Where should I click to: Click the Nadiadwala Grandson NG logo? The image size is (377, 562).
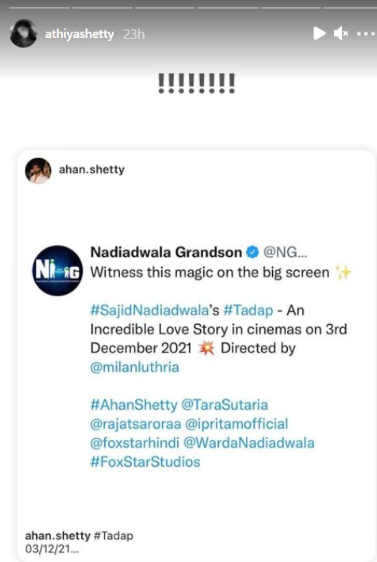pyautogui.click(x=57, y=271)
